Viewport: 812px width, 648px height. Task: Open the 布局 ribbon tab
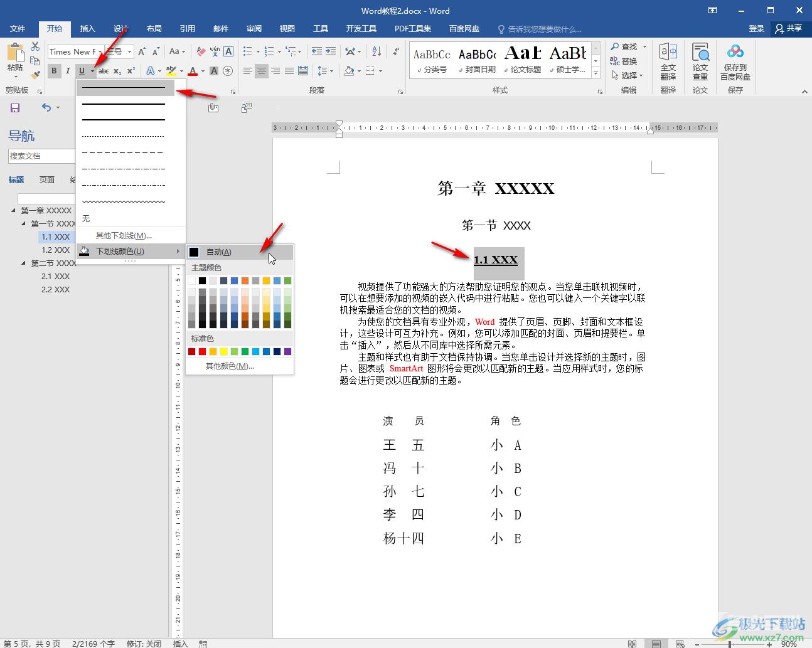pos(154,28)
